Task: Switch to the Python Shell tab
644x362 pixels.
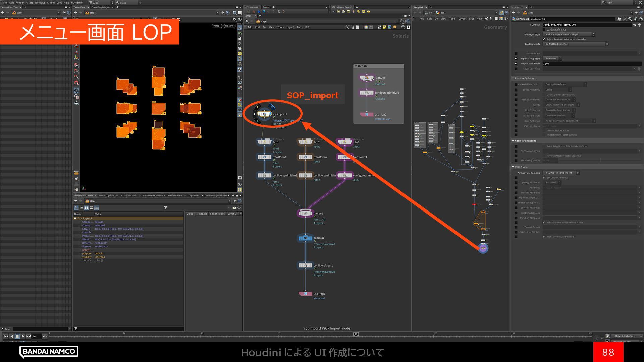Action: 130,195
